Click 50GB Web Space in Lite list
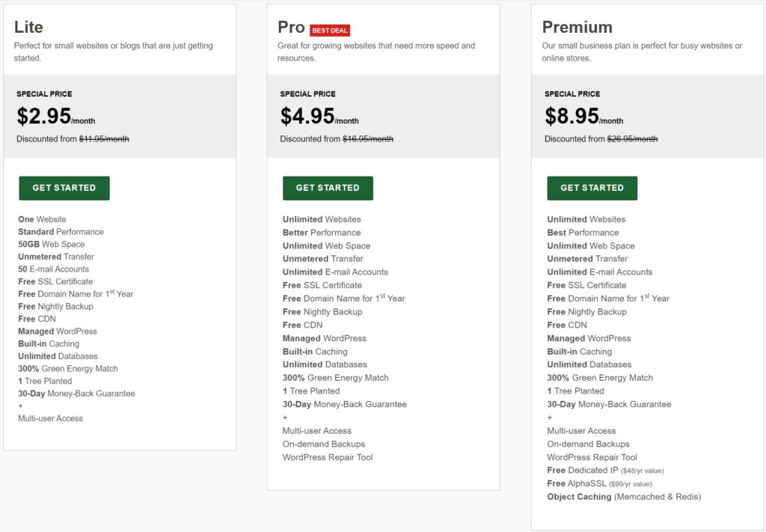 (x=52, y=244)
